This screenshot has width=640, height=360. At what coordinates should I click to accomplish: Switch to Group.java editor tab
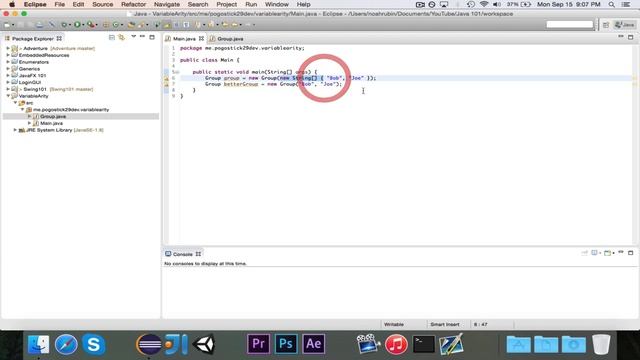[230, 38]
